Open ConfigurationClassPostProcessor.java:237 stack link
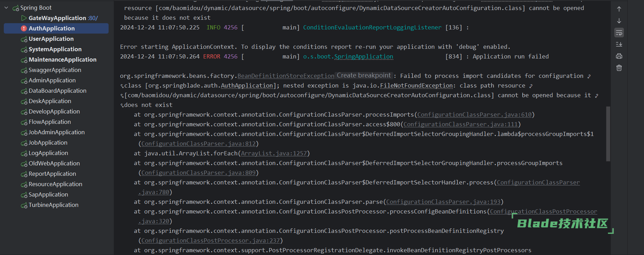 (211, 240)
